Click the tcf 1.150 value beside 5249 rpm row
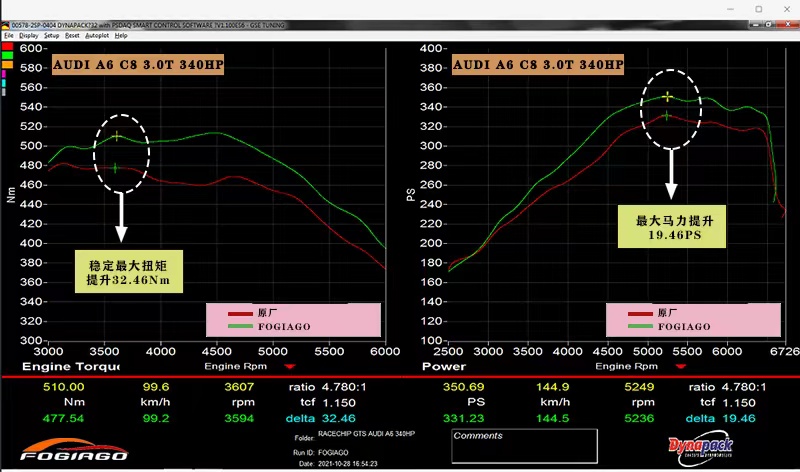Viewport: 800px width, 472px height. click(739, 403)
